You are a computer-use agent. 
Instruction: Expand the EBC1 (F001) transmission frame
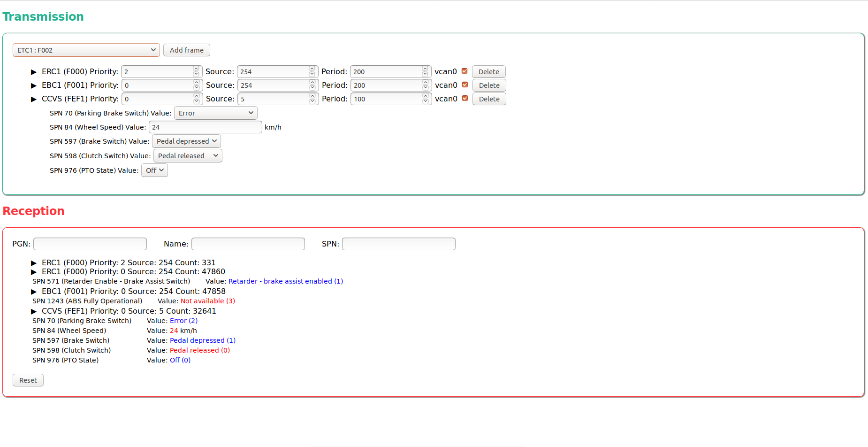[34, 85]
